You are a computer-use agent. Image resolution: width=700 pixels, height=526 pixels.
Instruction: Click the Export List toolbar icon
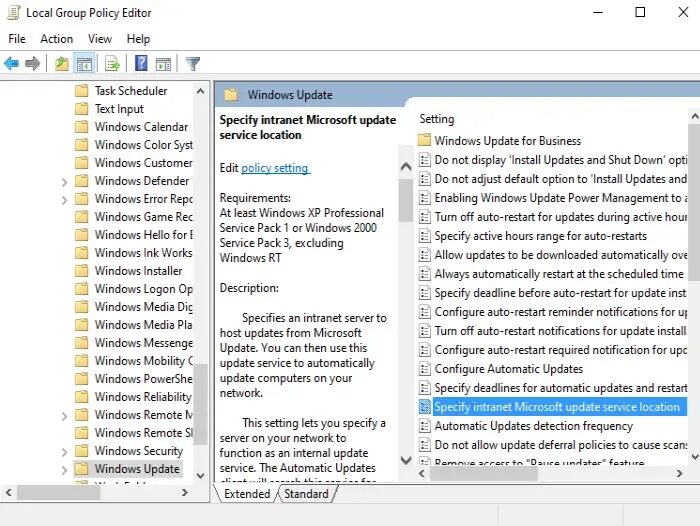(112, 64)
